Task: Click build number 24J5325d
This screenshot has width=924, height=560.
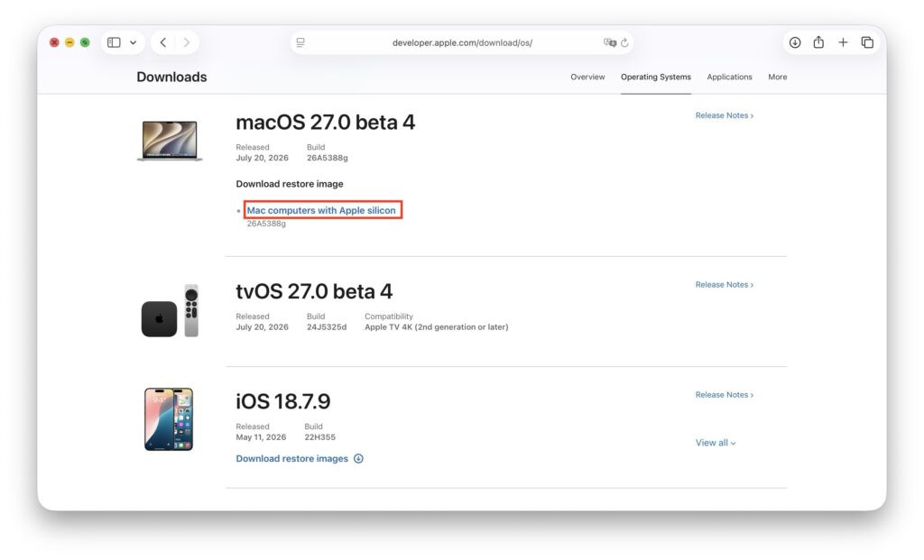Action: (x=327, y=326)
